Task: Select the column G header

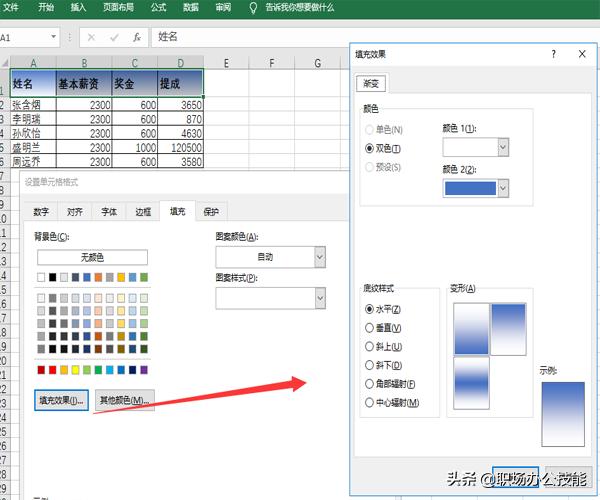Action: pos(318,63)
